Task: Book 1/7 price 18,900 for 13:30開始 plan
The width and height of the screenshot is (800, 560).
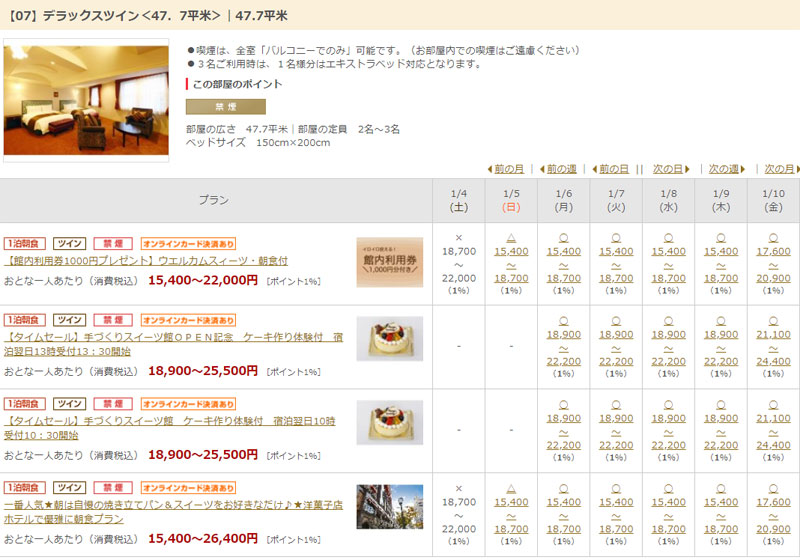Action: point(616,335)
